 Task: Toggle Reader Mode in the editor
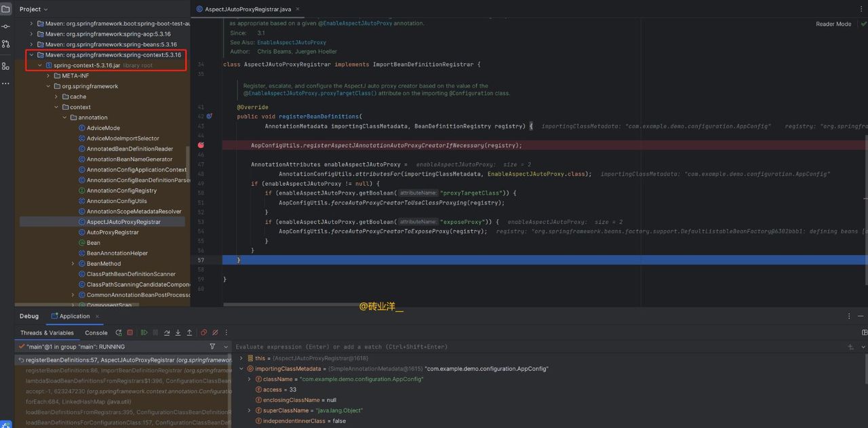pos(833,24)
